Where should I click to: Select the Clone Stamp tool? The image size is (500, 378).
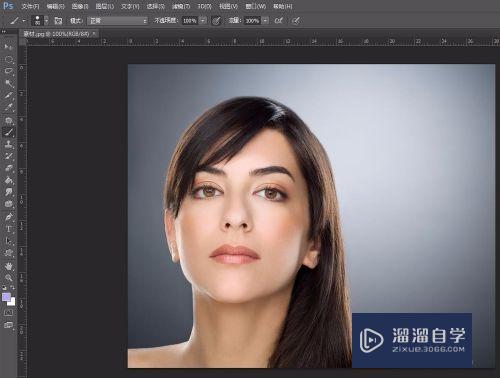coord(9,144)
